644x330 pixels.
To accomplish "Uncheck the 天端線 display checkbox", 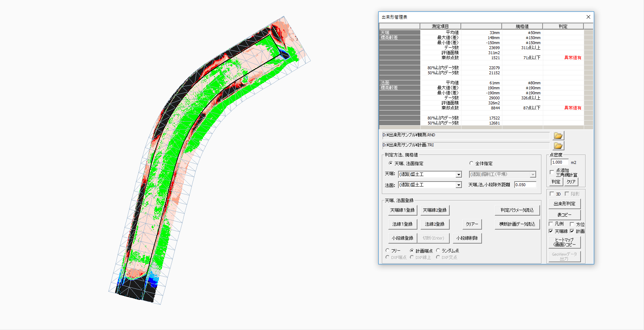I will pyautogui.click(x=551, y=231).
